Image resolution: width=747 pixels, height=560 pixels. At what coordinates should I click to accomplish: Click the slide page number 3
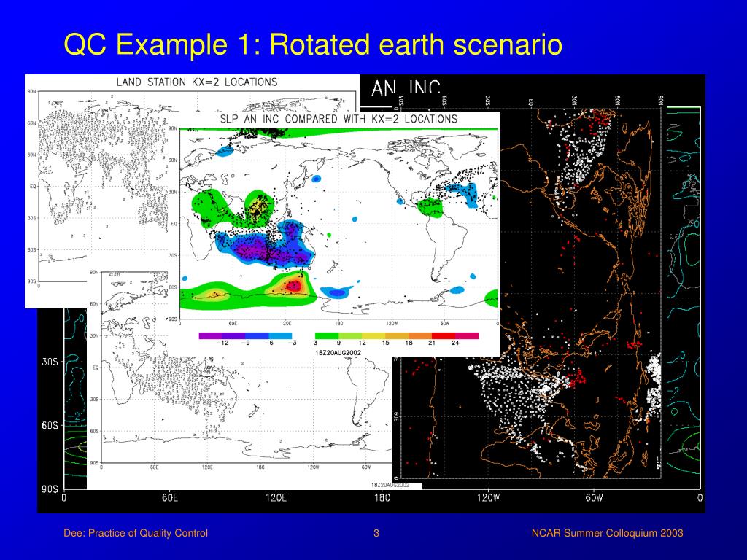click(x=376, y=533)
